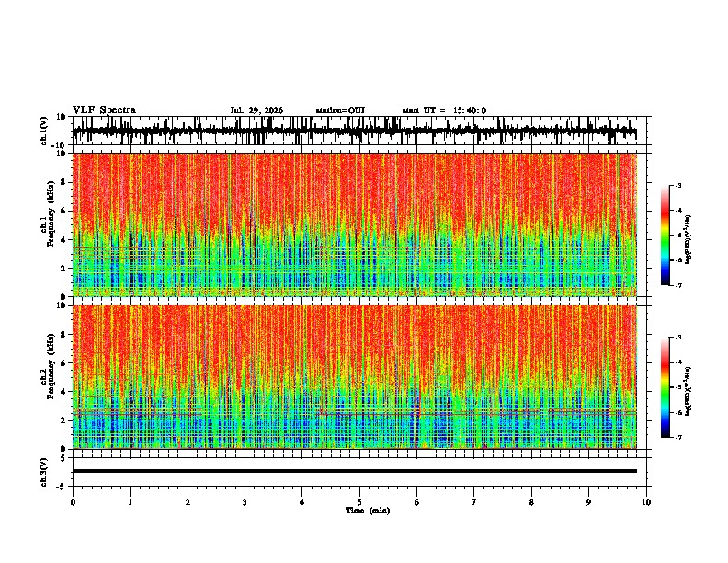The image size is (728, 563).
Task: Click the start UT '15:40:0' value
Action: point(470,110)
